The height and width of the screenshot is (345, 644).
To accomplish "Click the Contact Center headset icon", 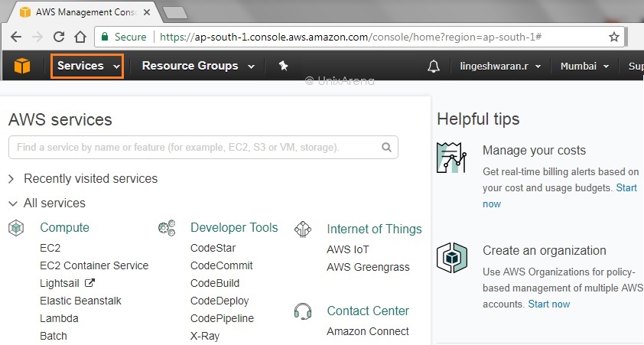I will [x=303, y=311].
